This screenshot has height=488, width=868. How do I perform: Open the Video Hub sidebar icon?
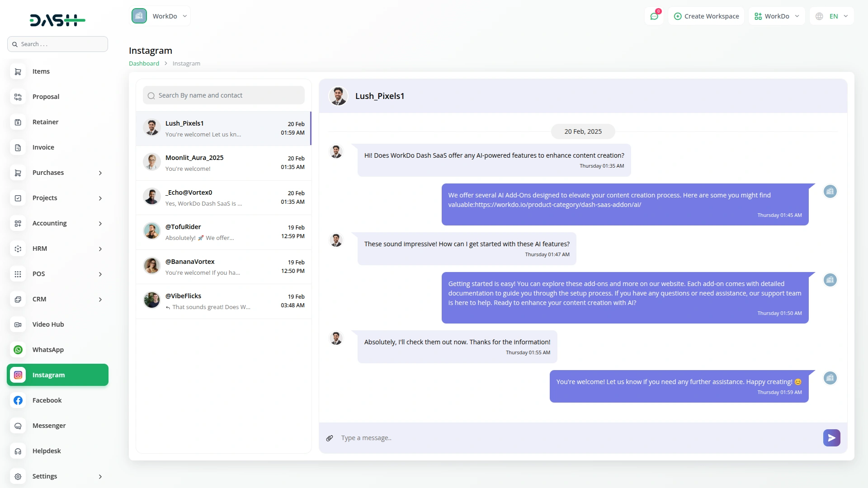click(x=18, y=324)
